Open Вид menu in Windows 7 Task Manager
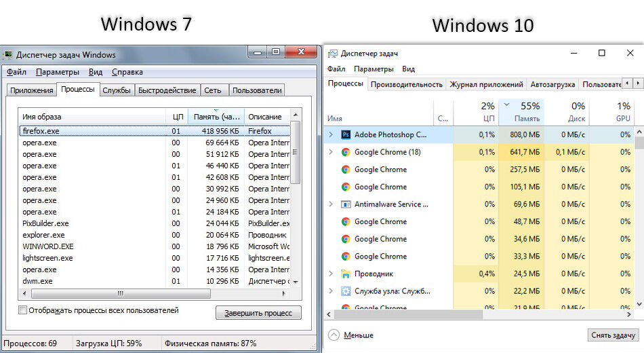 (96, 72)
